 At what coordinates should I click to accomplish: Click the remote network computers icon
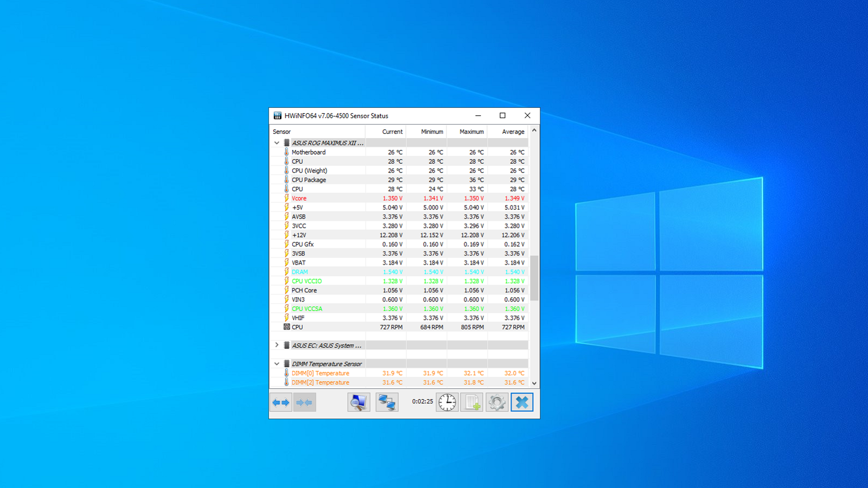coord(387,402)
